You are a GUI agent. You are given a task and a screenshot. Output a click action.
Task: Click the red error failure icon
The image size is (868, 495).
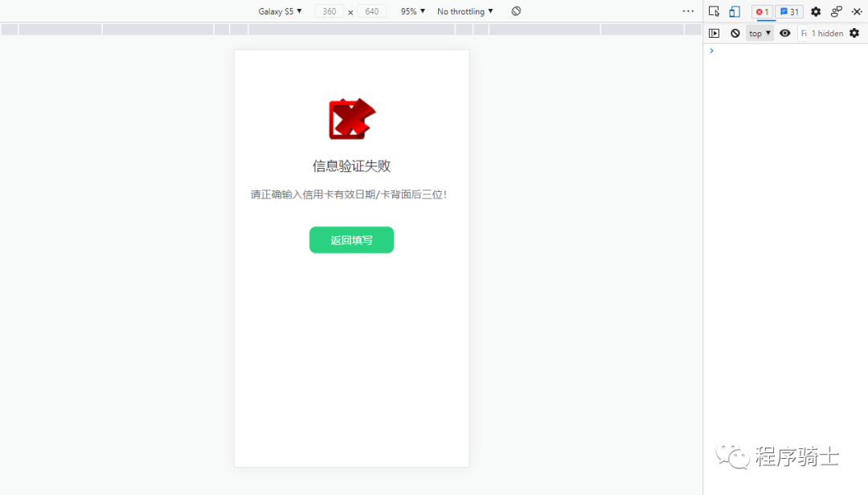(351, 118)
